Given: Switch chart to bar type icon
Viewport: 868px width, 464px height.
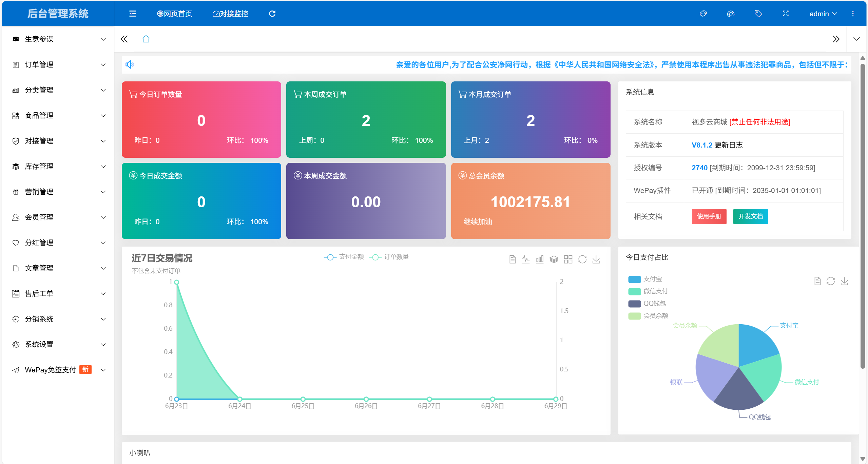Looking at the screenshot, I should pyautogui.click(x=540, y=259).
